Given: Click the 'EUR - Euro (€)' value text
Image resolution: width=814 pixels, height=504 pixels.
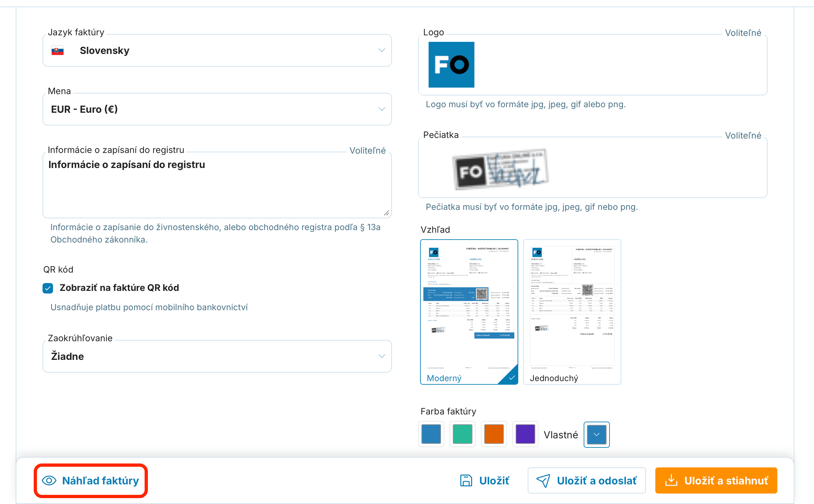Looking at the screenshot, I should click(x=84, y=109).
